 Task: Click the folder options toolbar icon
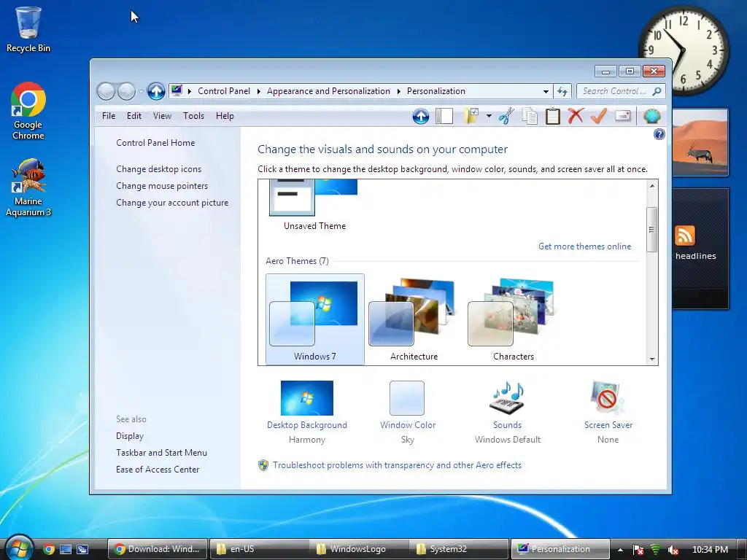(x=471, y=116)
